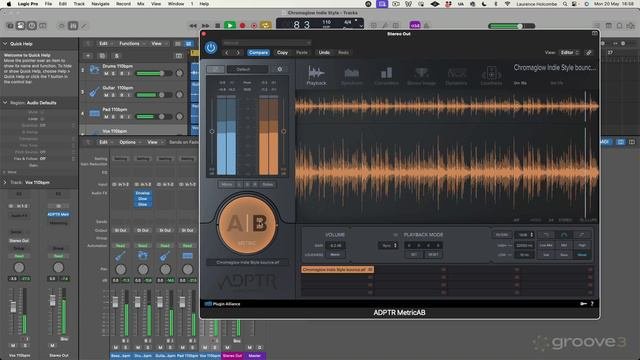Viewport: 640px width, 360px height.
Task: Open the filter slope dropdown
Action: [x=524, y=235]
